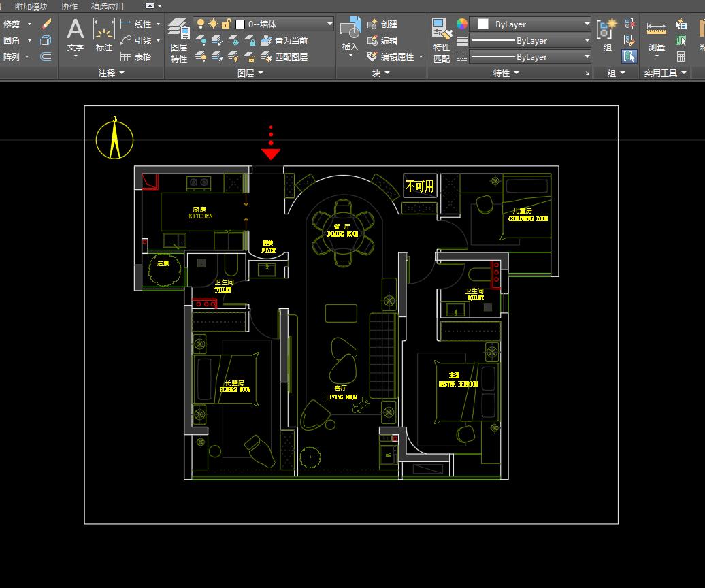
Task: Click the Select All icon in Utilities
Action: point(681,40)
